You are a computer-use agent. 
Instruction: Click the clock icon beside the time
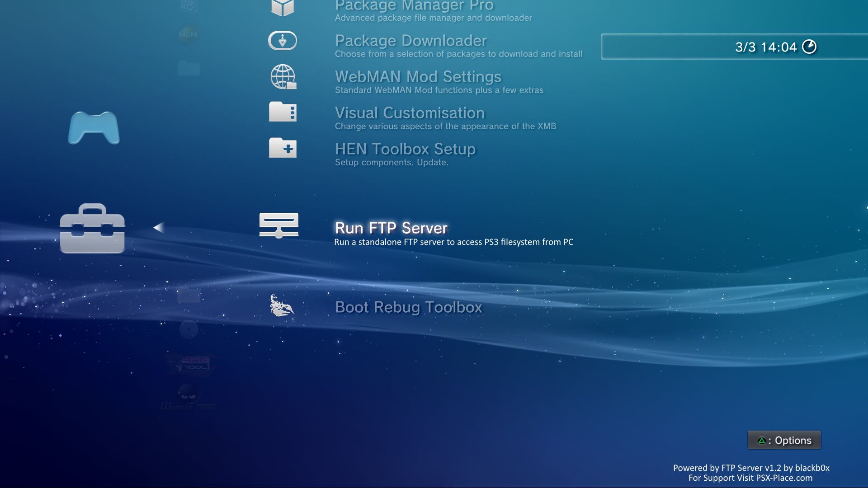click(809, 47)
